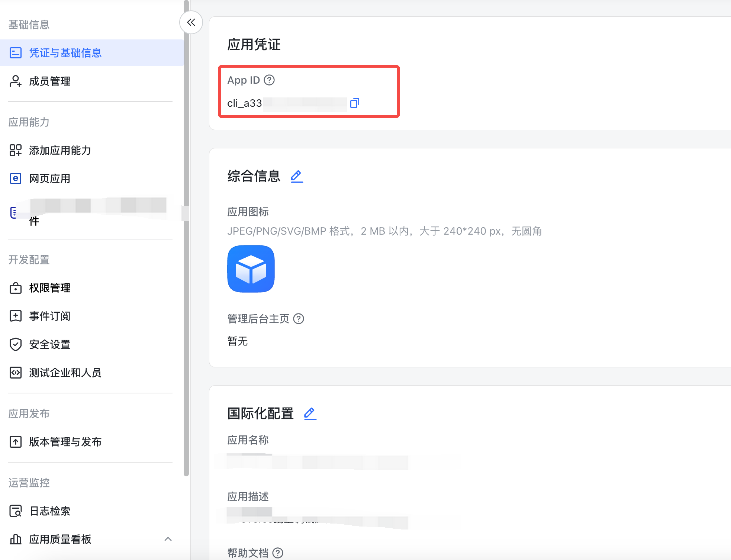Collapse the left sidebar panel
The height and width of the screenshot is (560, 731).
point(191,22)
